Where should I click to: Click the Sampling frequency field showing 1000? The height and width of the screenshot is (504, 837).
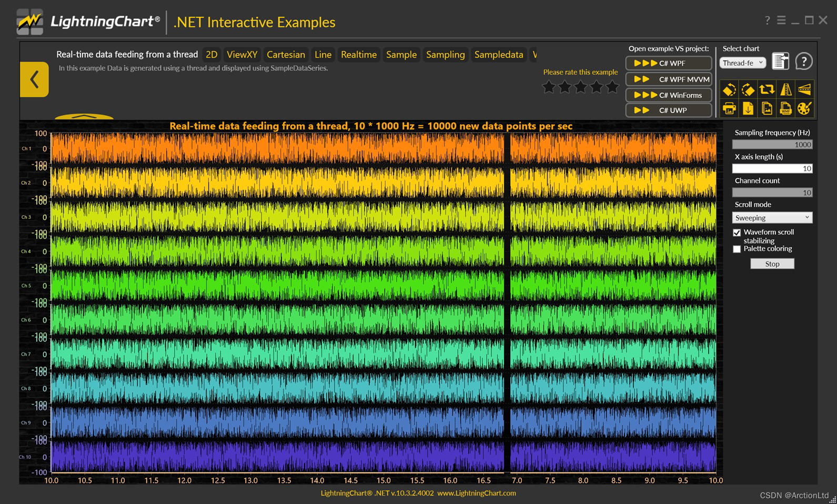pos(772,145)
